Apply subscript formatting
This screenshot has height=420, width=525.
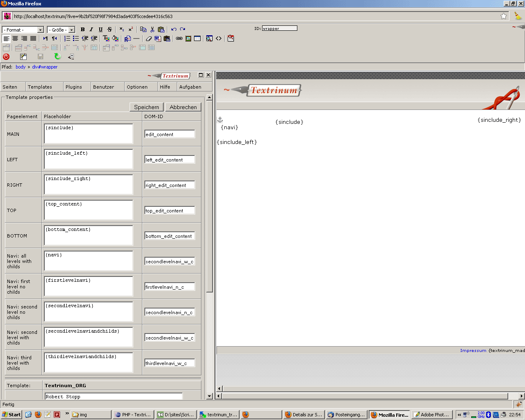click(x=122, y=30)
